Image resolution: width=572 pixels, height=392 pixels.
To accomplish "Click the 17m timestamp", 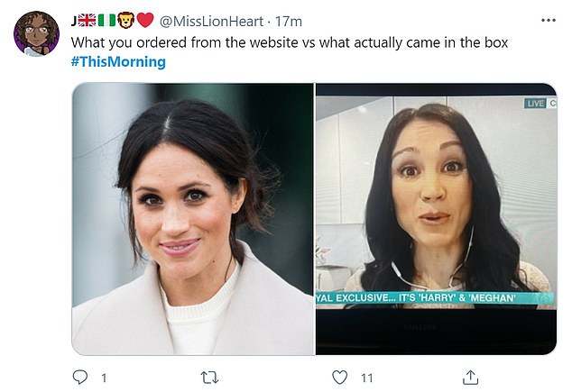I will click(x=290, y=21).
